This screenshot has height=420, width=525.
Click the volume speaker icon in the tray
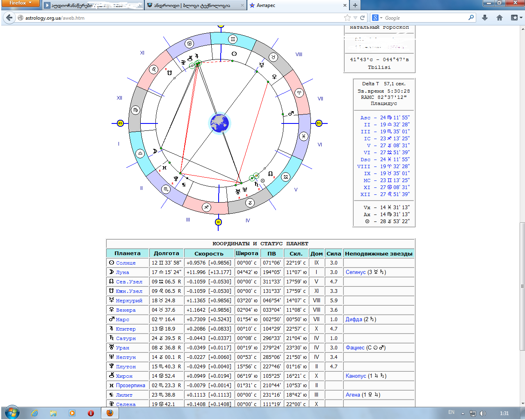click(482, 413)
